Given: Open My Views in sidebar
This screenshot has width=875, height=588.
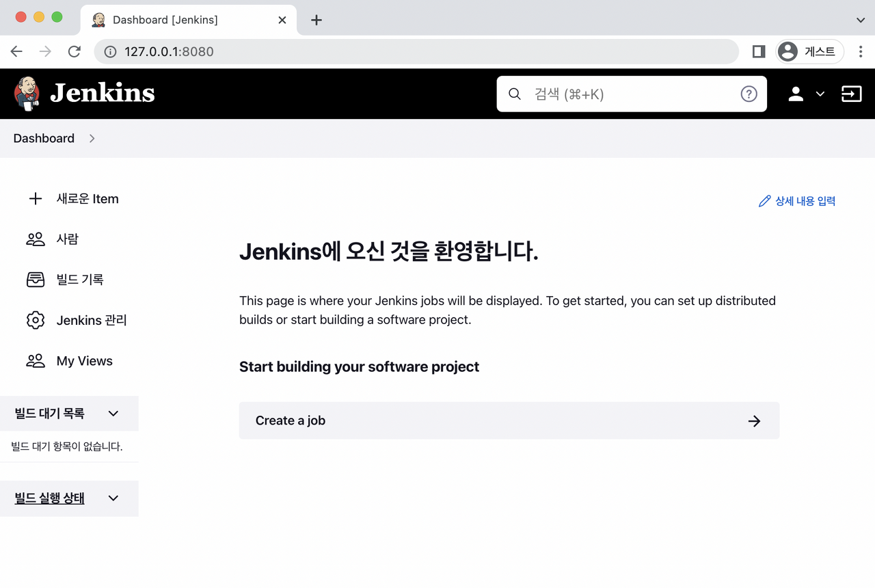Looking at the screenshot, I should 85,361.
